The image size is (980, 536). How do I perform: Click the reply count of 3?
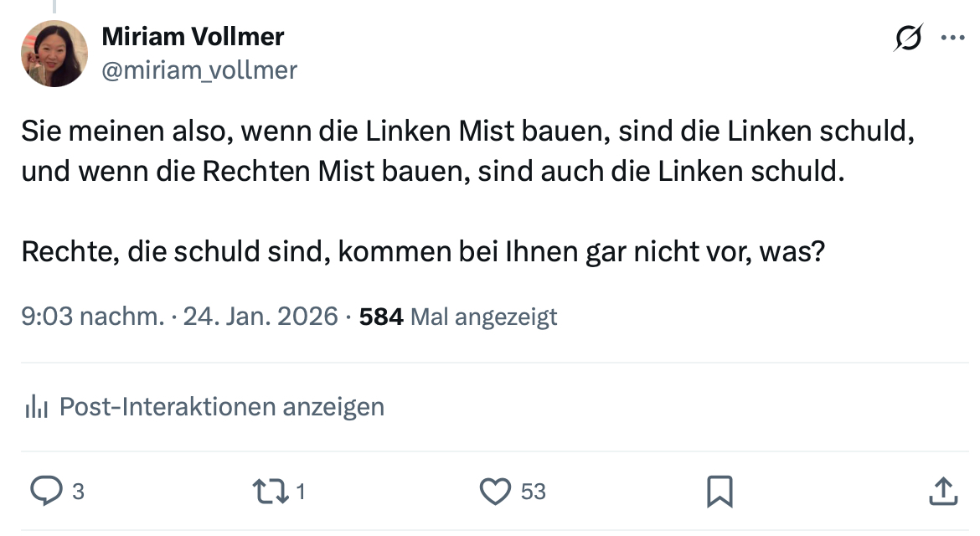point(78,492)
